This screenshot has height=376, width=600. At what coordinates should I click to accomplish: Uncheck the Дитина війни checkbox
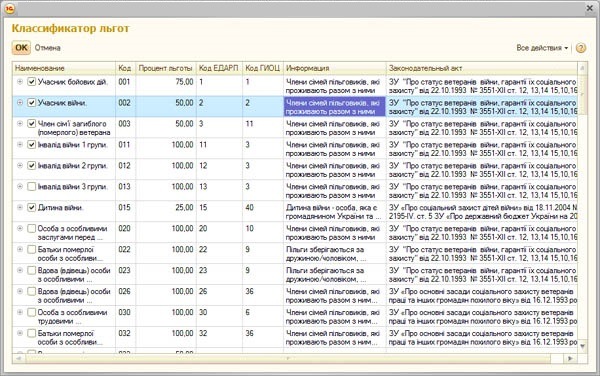[x=32, y=207]
